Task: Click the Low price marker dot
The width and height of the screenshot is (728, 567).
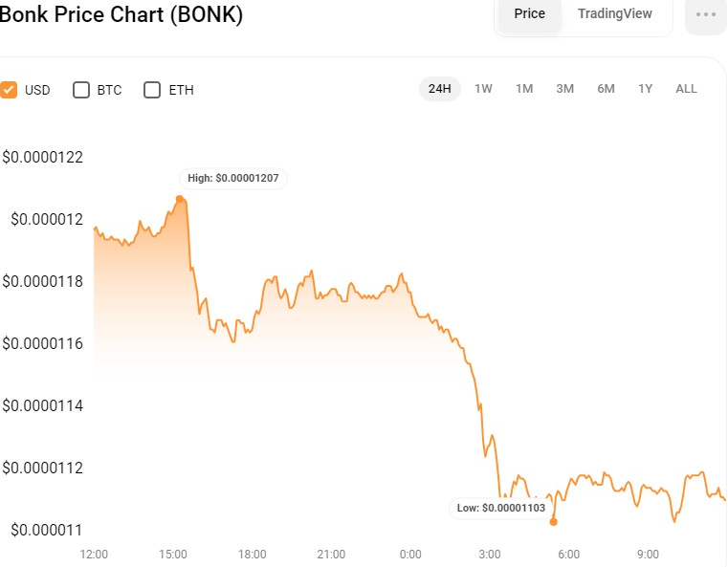Action: tap(553, 521)
